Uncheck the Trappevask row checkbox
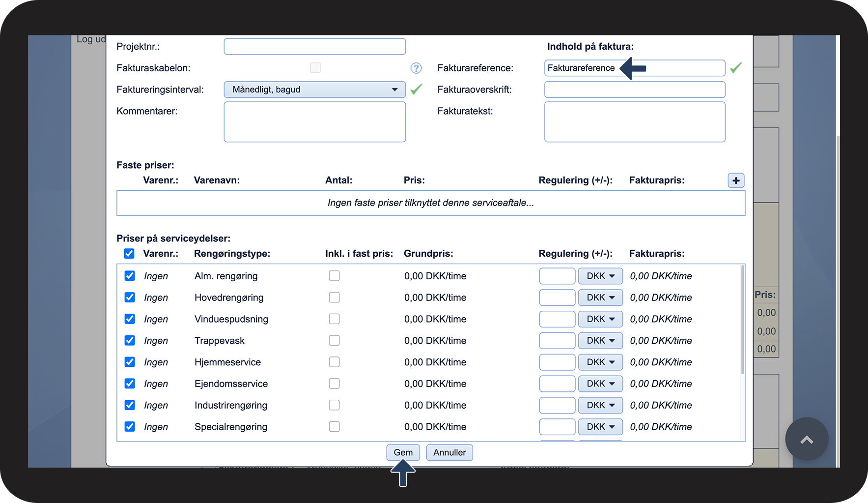868x503 pixels. [x=129, y=340]
